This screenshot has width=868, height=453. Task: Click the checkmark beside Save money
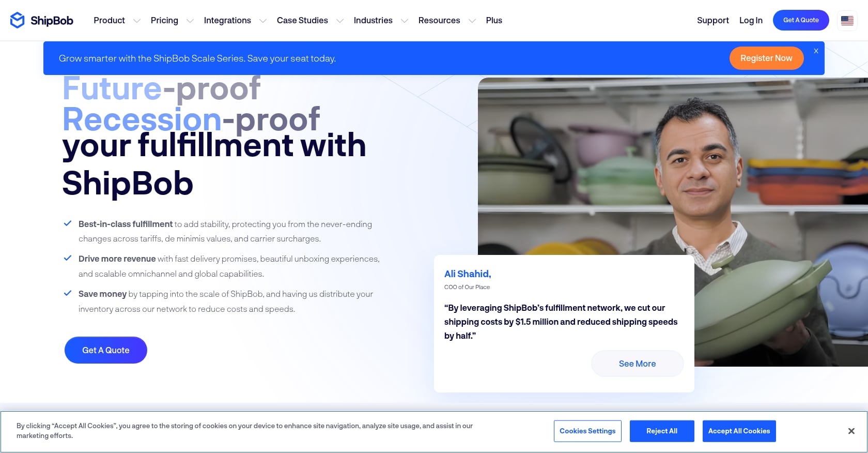point(67,293)
